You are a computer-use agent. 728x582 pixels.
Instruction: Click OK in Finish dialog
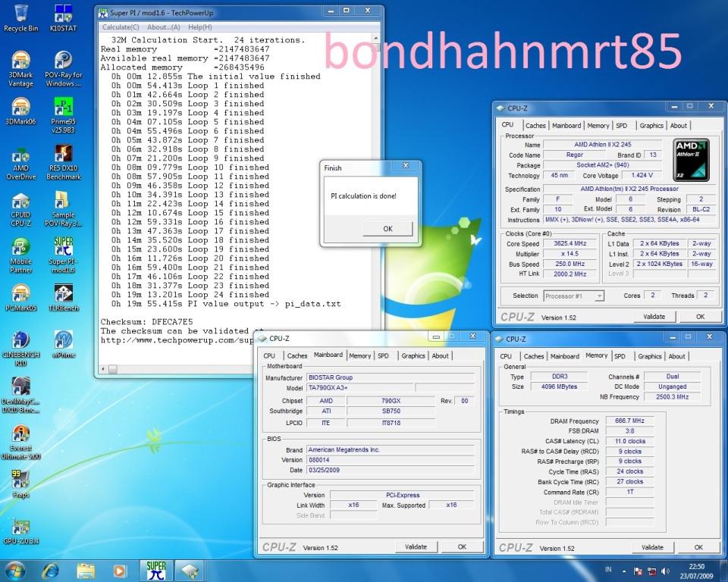pyautogui.click(x=388, y=228)
